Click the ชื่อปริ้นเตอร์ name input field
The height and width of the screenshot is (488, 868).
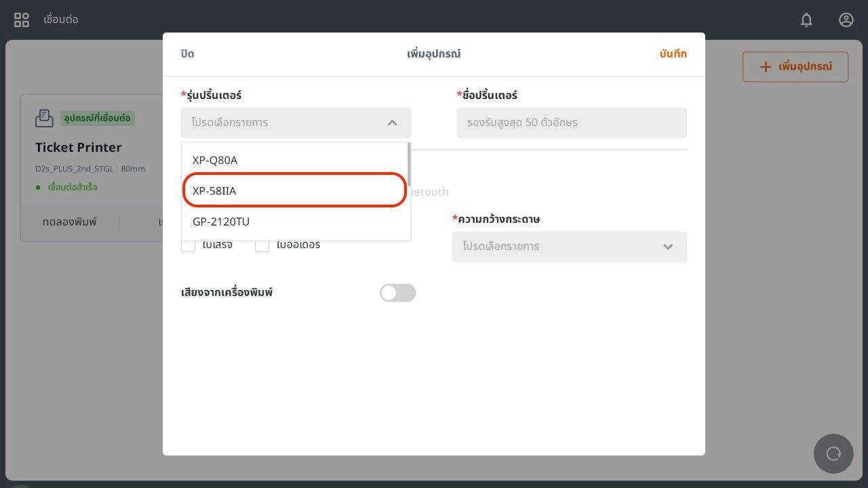(x=571, y=123)
